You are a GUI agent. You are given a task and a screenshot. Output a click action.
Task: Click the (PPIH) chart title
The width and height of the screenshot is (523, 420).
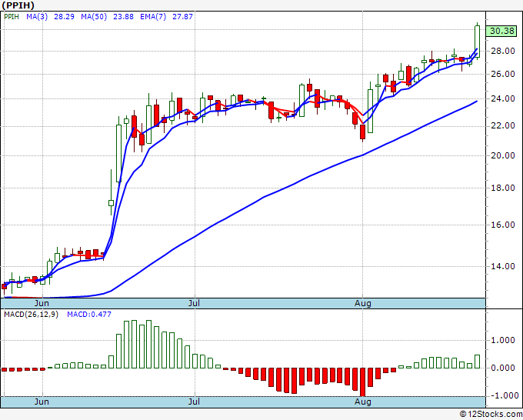coord(18,5)
